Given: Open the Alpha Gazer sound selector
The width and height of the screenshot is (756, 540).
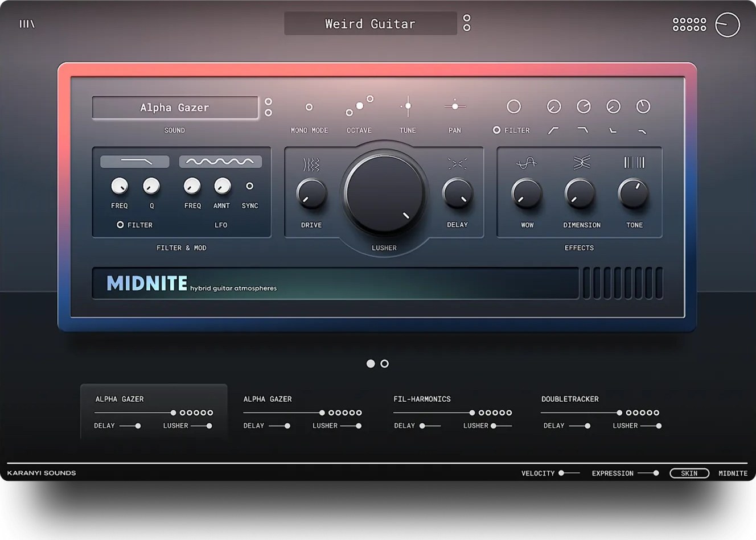Looking at the screenshot, I should point(175,108).
